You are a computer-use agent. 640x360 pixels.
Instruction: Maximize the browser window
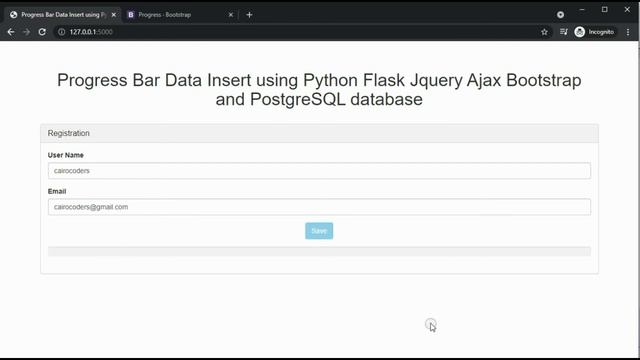(604, 9)
